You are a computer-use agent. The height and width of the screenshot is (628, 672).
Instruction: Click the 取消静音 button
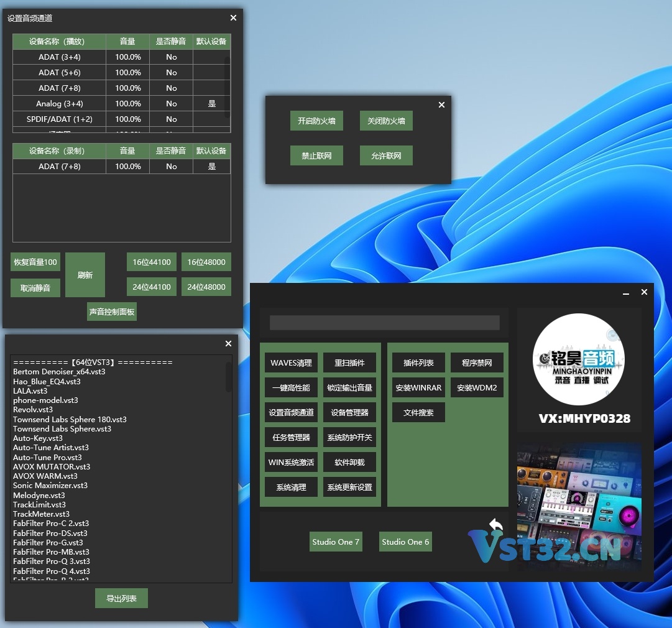coord(35,288)
